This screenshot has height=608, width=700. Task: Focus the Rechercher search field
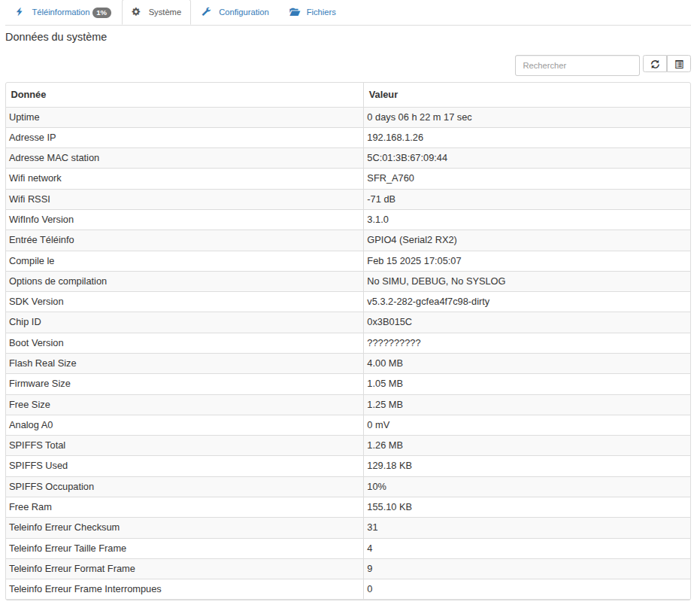(577, 65)
